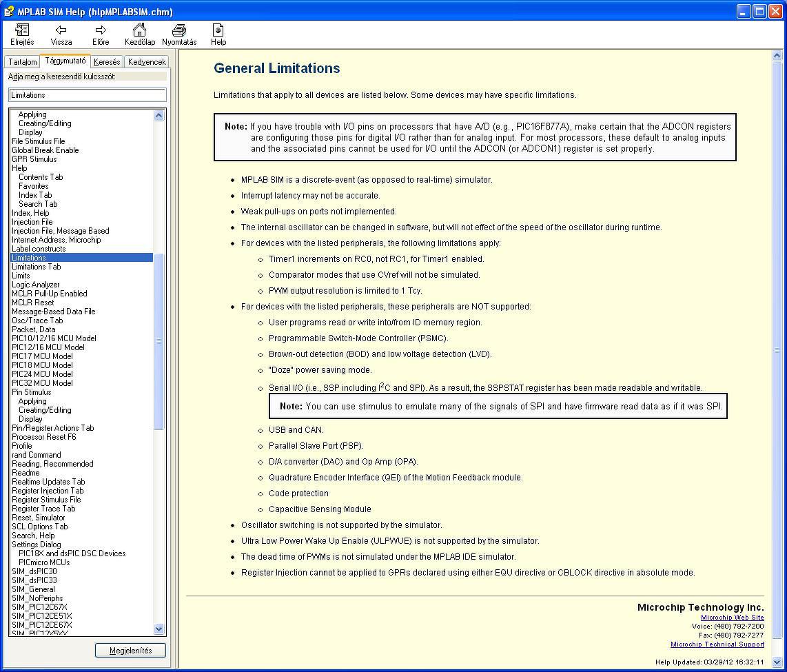
Task: Click the index list scroll-down arrow
Action: [x=159, y=629]
